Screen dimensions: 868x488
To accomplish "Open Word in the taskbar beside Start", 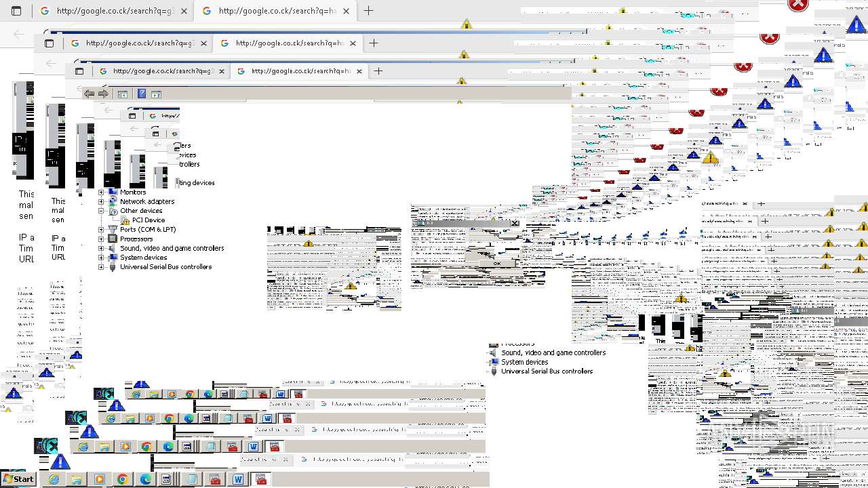I will pos(238,479).
